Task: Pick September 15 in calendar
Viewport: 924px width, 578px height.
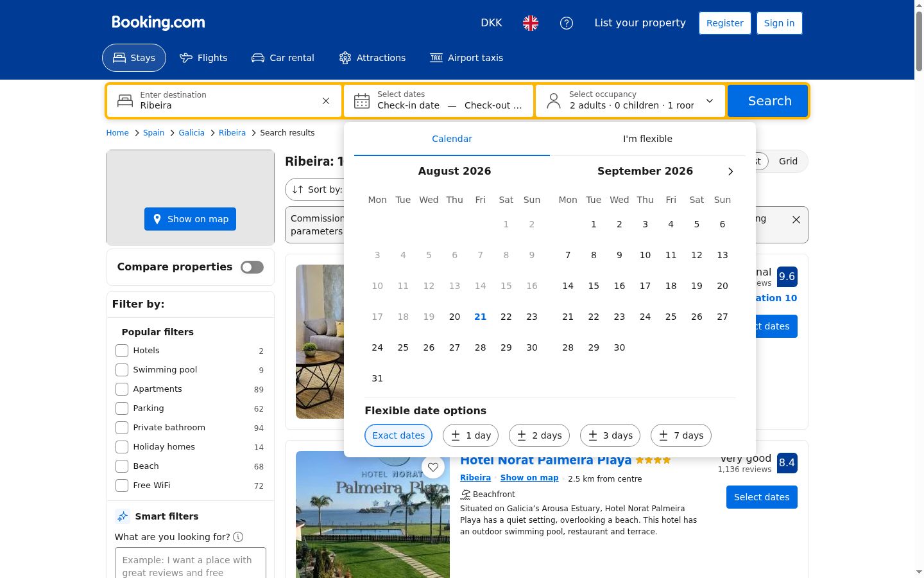Action: click(x=594, y=286)
